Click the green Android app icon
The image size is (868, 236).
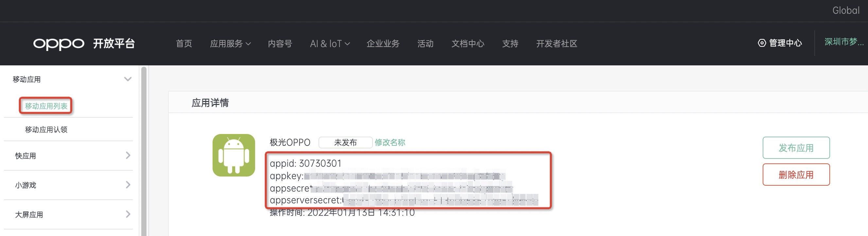tap(234, 155)
